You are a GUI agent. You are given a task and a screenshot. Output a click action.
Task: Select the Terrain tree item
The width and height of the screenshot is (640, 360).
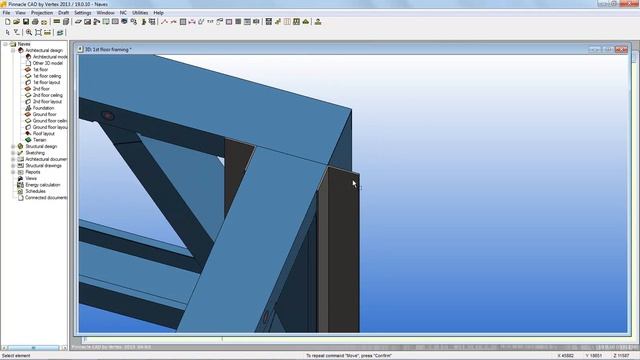40,140
